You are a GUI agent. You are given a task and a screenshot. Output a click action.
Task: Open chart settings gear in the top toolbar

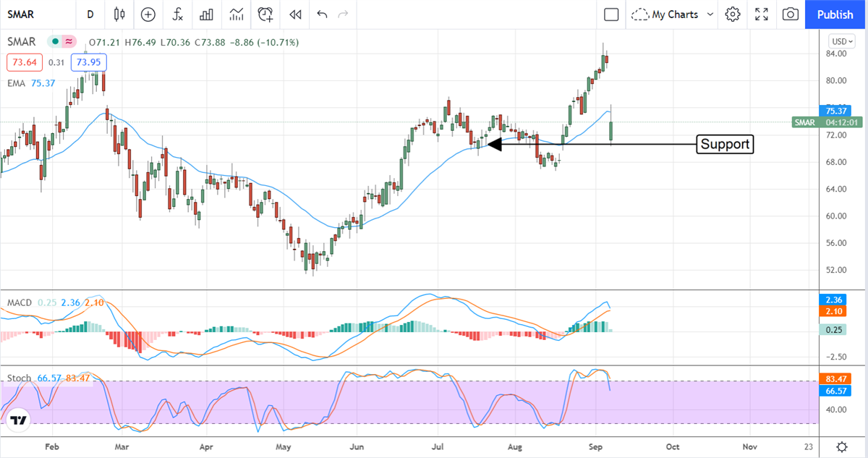(x=733, y=14)
